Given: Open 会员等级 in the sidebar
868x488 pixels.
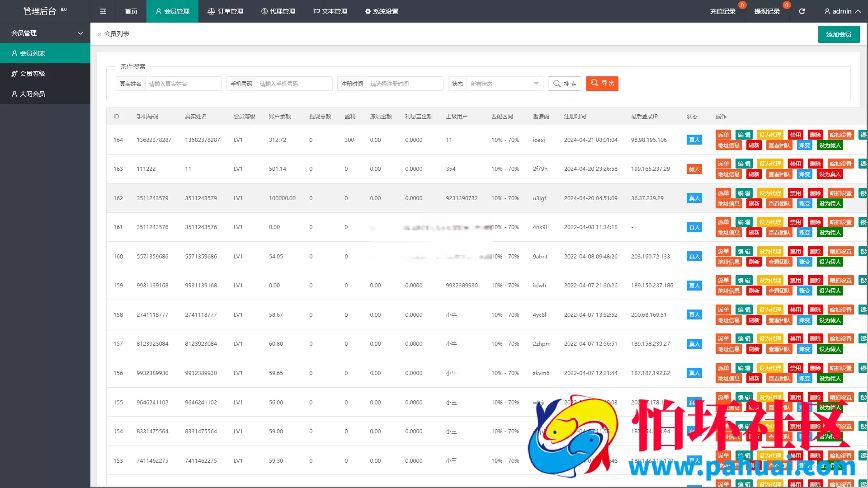Looking at the screenshot, I should pyautogui.click(x=33, y=74).
